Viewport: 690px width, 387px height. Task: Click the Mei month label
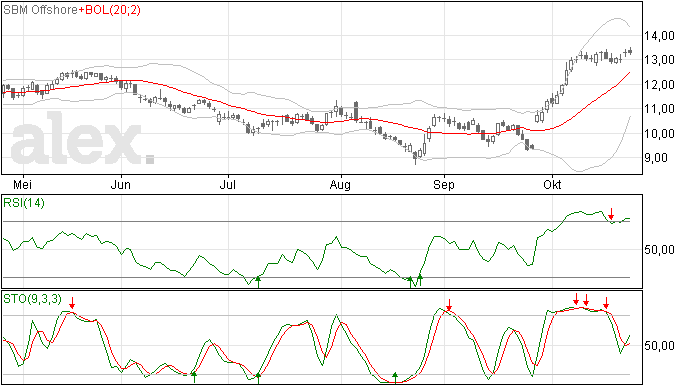pos(22,185)
